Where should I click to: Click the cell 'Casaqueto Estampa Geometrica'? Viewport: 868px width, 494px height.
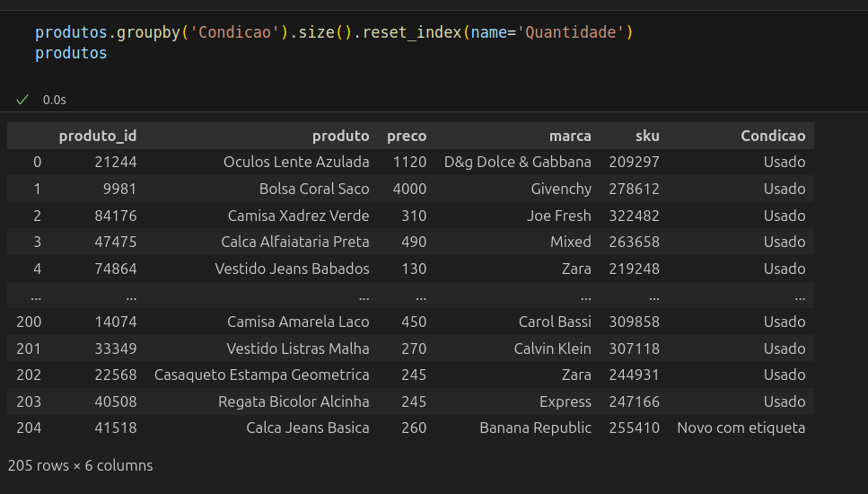click(261, 375)
